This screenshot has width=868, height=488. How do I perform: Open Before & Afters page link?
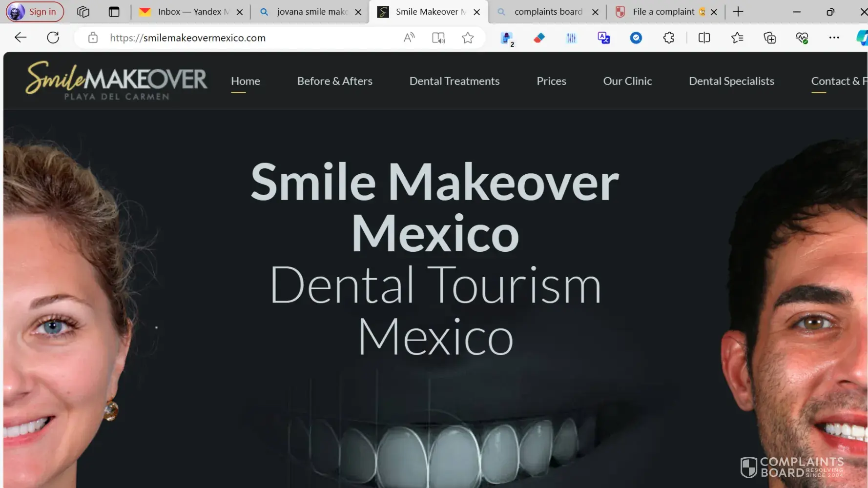(334, 81)
